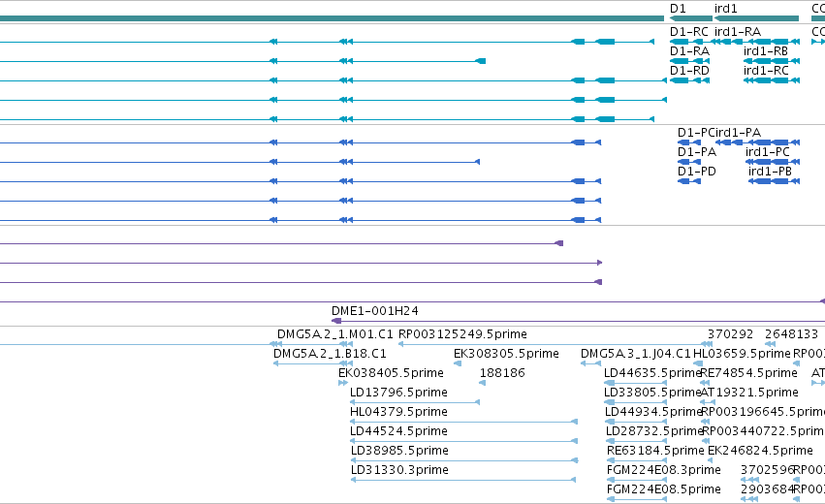The image size is (825, 504).
Task: Click the ird1-RA transcript label
Action: (x=738, y=32)
